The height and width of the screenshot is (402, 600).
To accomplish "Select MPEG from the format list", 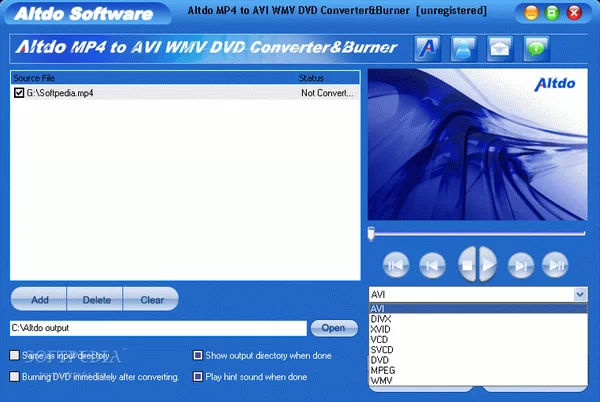I will click(383, 372).
